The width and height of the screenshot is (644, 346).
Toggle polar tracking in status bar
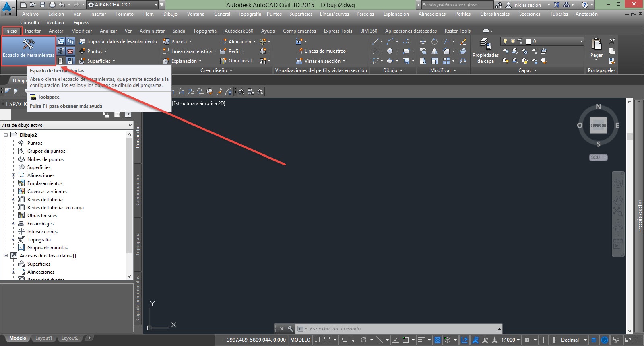pyautogui.click(x=364, y=340)
